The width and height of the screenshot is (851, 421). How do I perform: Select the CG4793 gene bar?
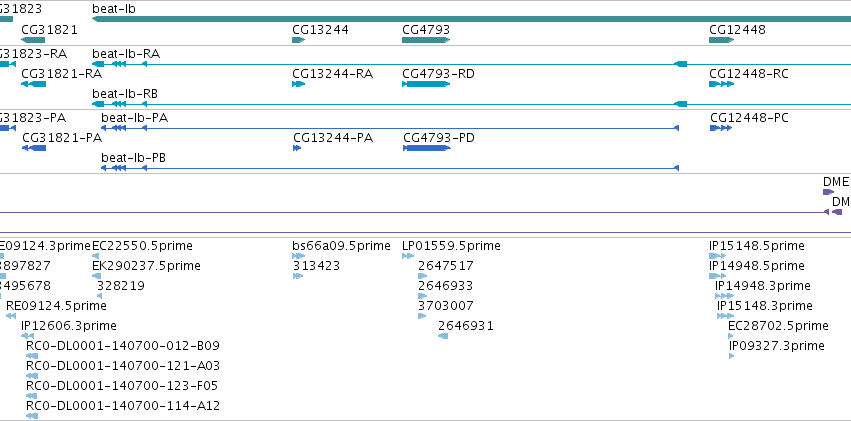pyautogui.click(x=426, y=40)
